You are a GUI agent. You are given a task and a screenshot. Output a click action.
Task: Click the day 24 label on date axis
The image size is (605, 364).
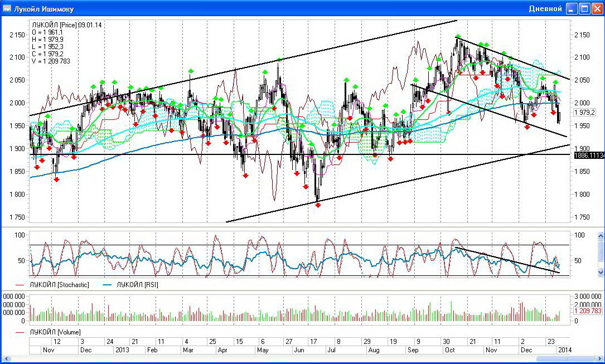(110, 341)
